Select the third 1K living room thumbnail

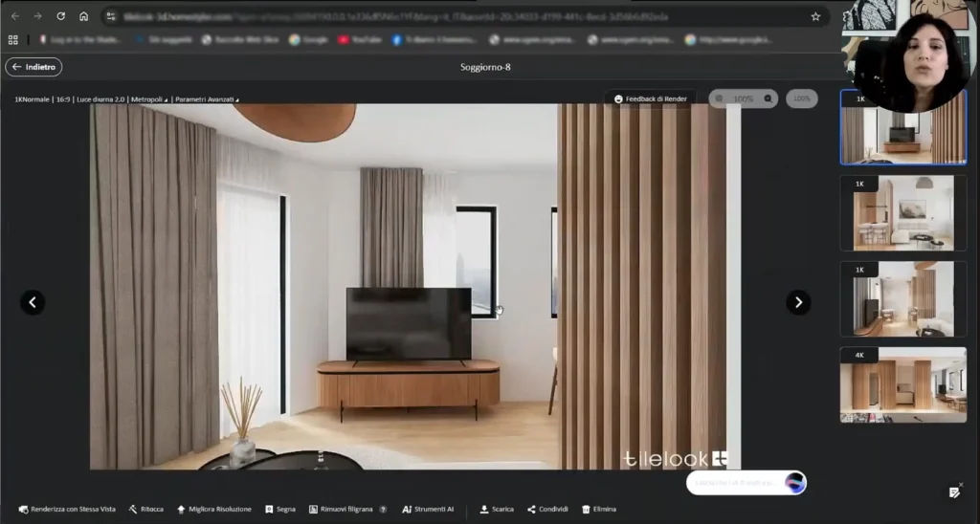(903, 299)
